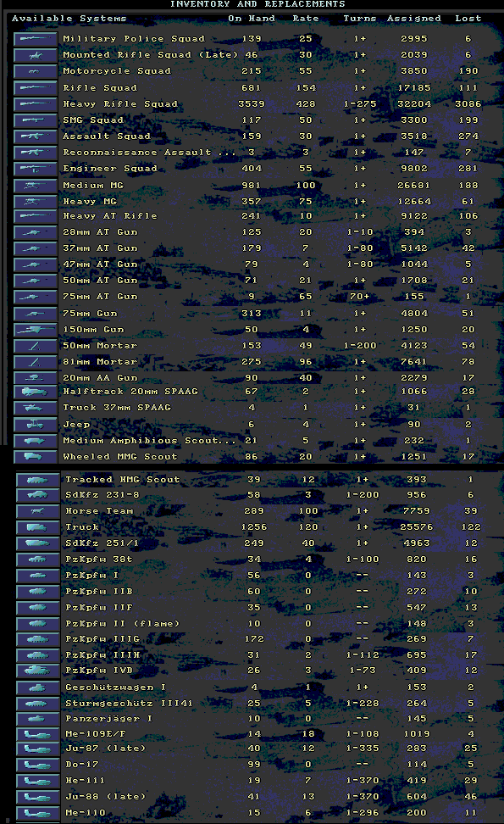Click the PzKpfw 38t tank icon
Image resolution: width=504 pixels, height=824 pixels.
pos(37,560)
